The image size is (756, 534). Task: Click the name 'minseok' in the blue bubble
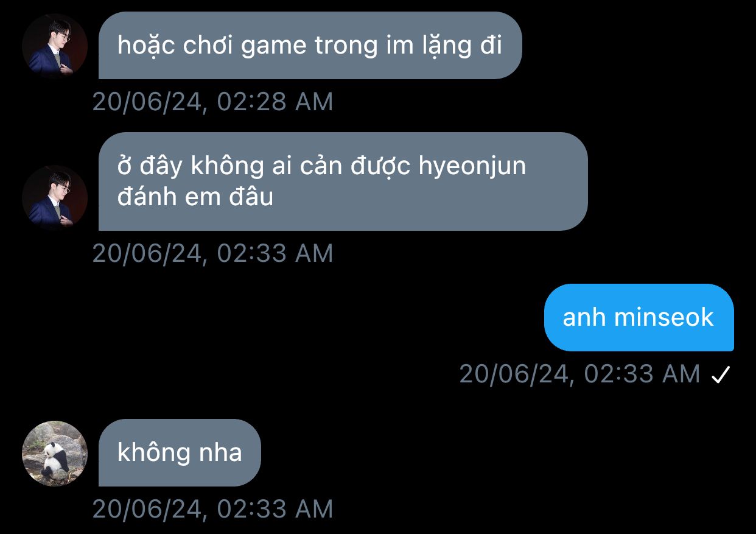[x=663, y=317]
